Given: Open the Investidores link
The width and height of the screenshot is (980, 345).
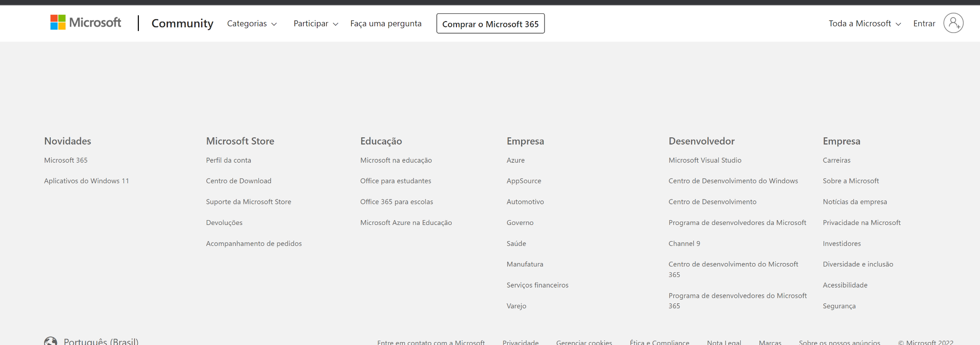Looking at the screenshot, I should click(842, 244).
